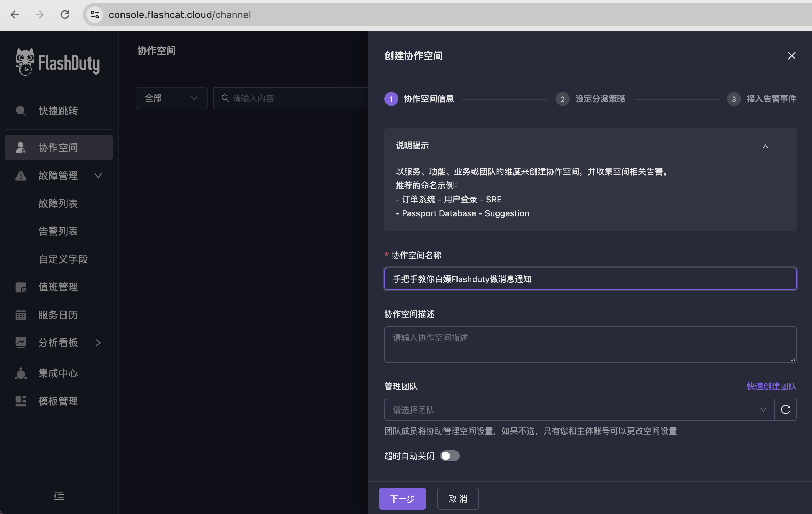The image size is (812, 514).
Task: Click the 协作空间描述 text area
Action: pos(590,344)
